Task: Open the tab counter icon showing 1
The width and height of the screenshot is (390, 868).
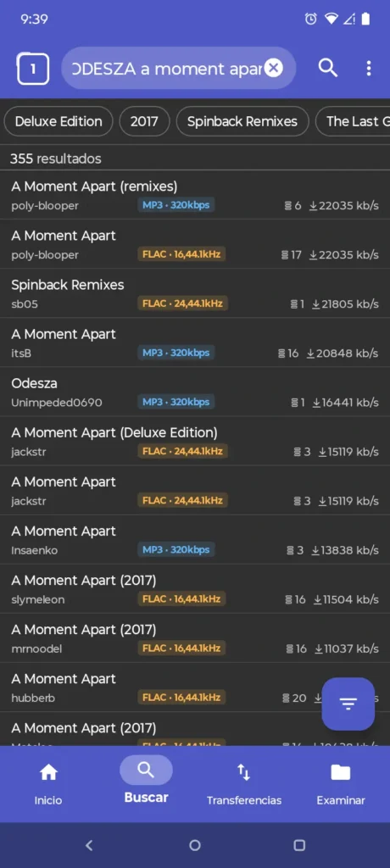Action: [x=33, y=69]
